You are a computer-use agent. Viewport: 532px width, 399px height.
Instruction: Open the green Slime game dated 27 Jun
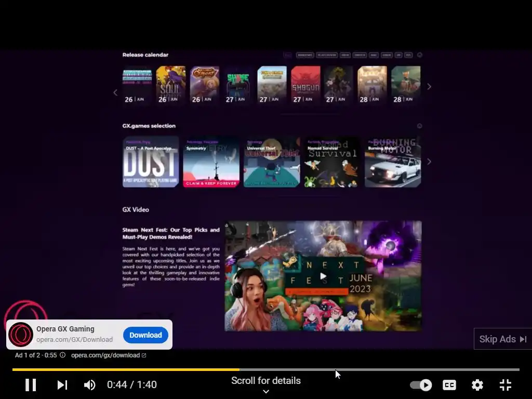tap(238, 85)
